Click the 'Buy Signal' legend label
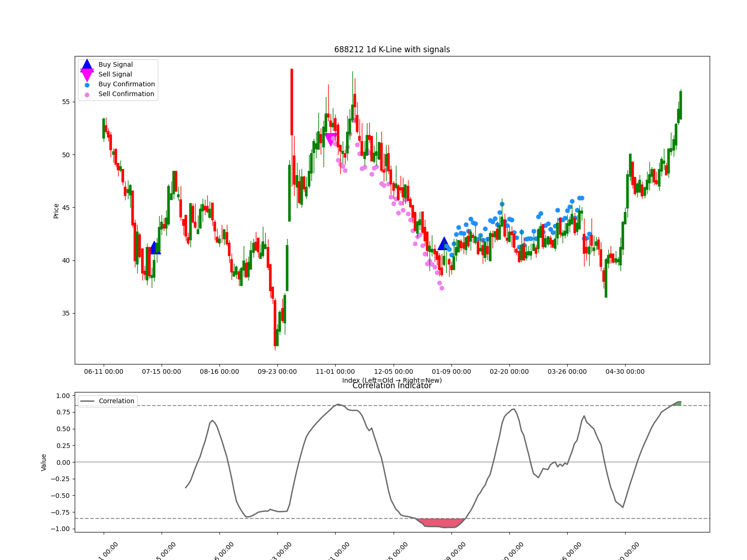 (115, 65)
